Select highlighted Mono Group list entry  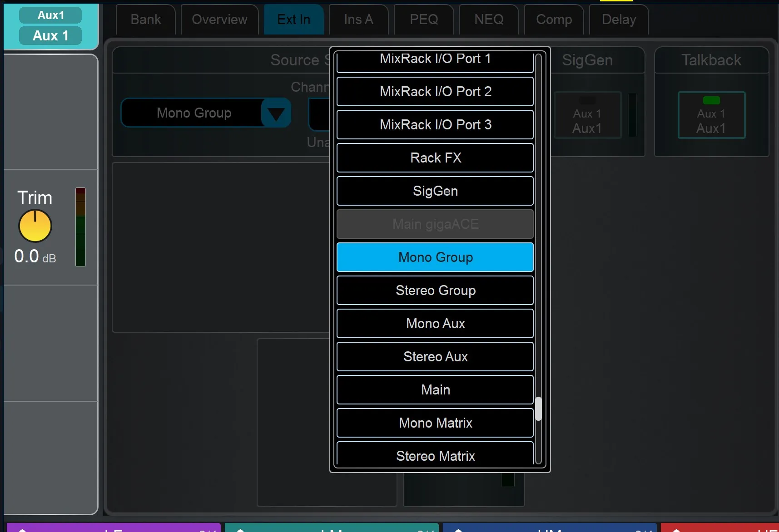(x=435, y=257)
